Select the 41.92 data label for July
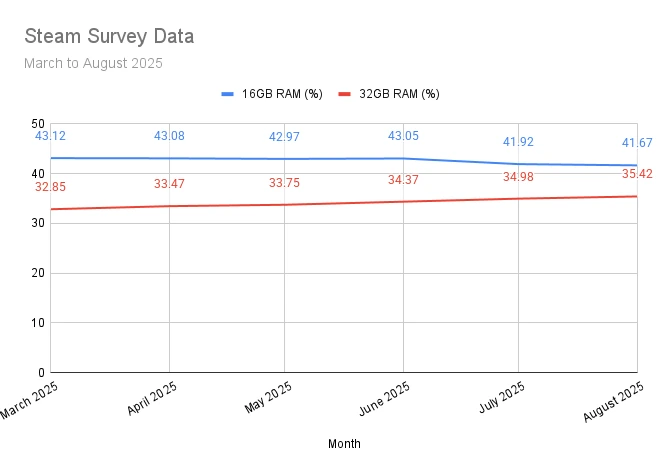This screenshot has height=475, width=661. click(518, 142)
